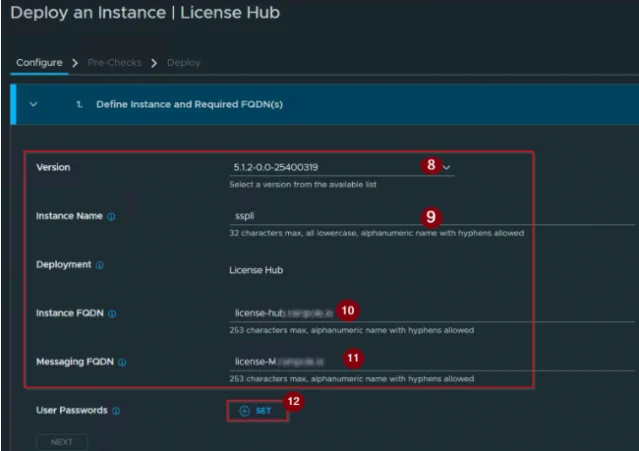This screenshot has height=451, width=639.
Task: Open the Deployment info icon
Action: tap(100, 265)
